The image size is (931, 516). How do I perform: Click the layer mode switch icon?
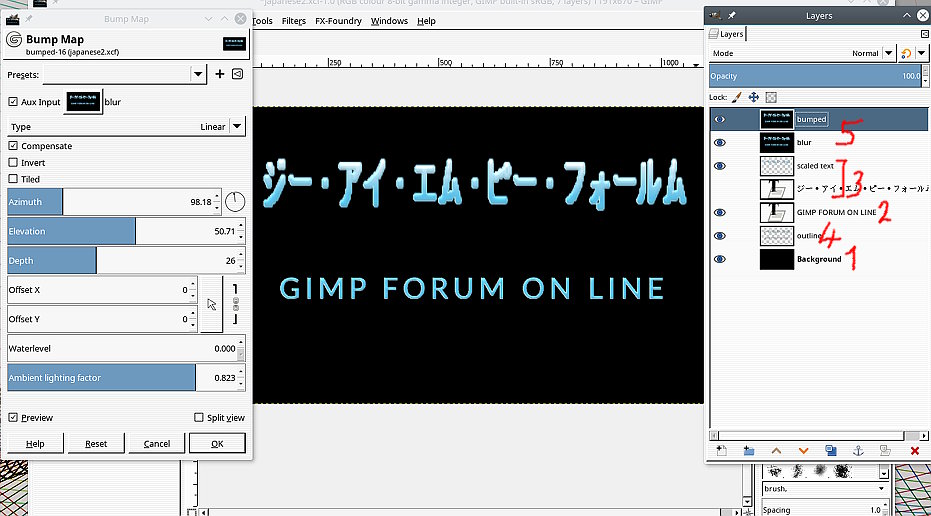tap(906, 53)
